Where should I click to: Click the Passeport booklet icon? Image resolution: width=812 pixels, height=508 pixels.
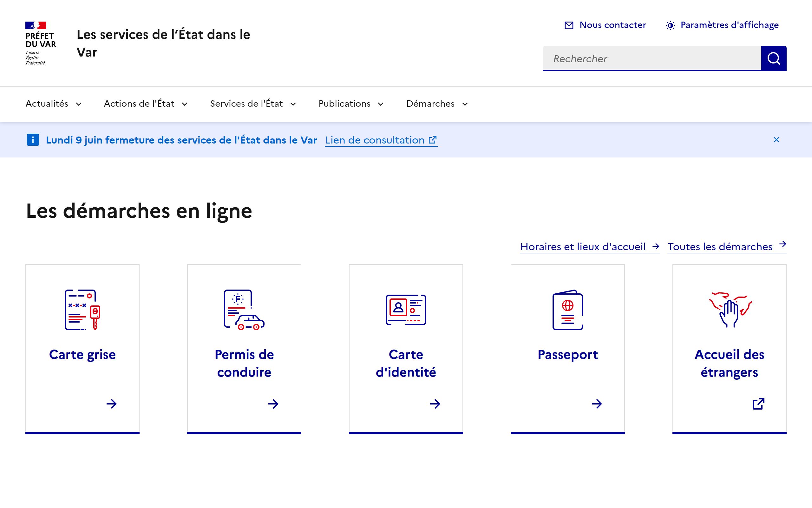point(568,310)
